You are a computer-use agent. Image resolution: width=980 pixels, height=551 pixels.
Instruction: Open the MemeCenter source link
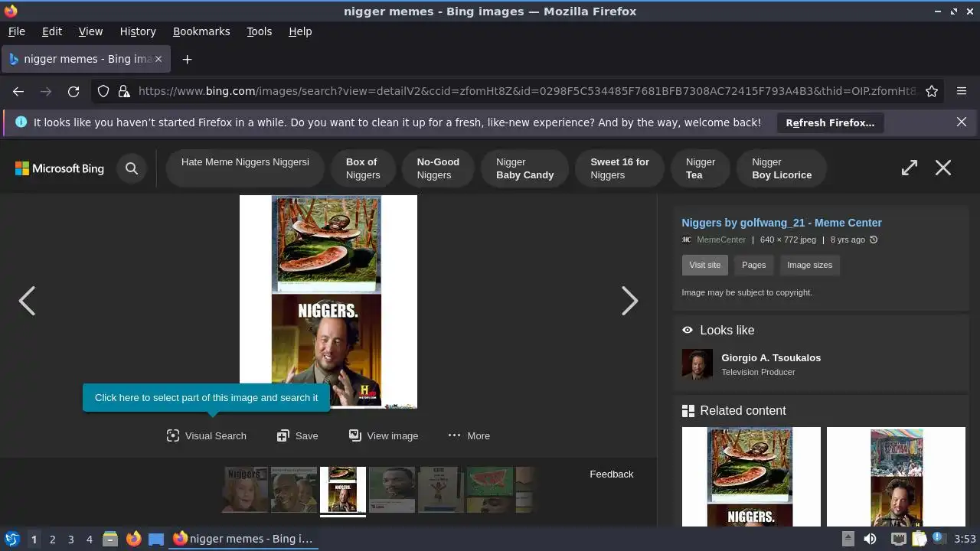[x=721, y=240]
